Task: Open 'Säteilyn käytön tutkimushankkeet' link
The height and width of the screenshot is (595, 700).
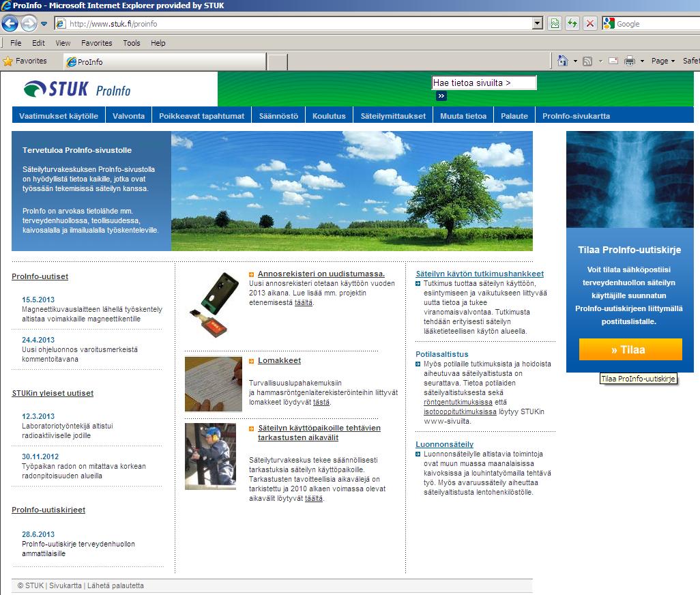Action: coord(480,274)
